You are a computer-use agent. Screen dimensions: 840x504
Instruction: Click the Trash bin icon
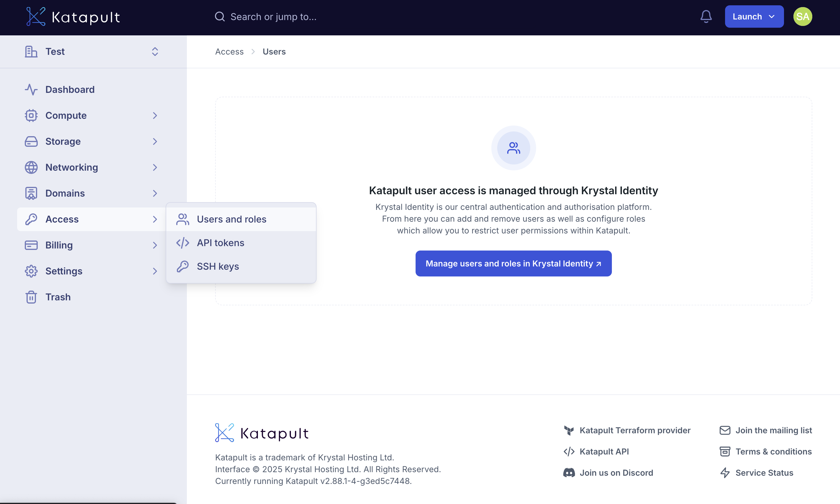point(31,297)
